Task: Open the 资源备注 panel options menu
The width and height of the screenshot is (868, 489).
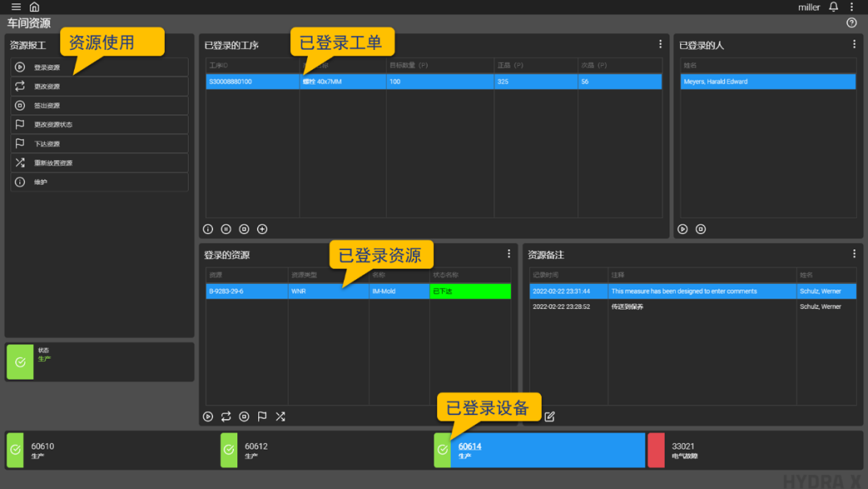Action: (854, 253)
